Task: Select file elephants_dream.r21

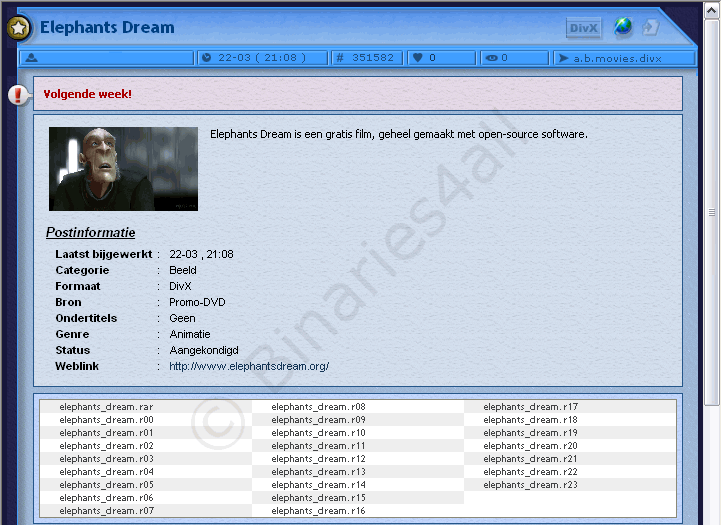Action: click(x=530, y=459)
